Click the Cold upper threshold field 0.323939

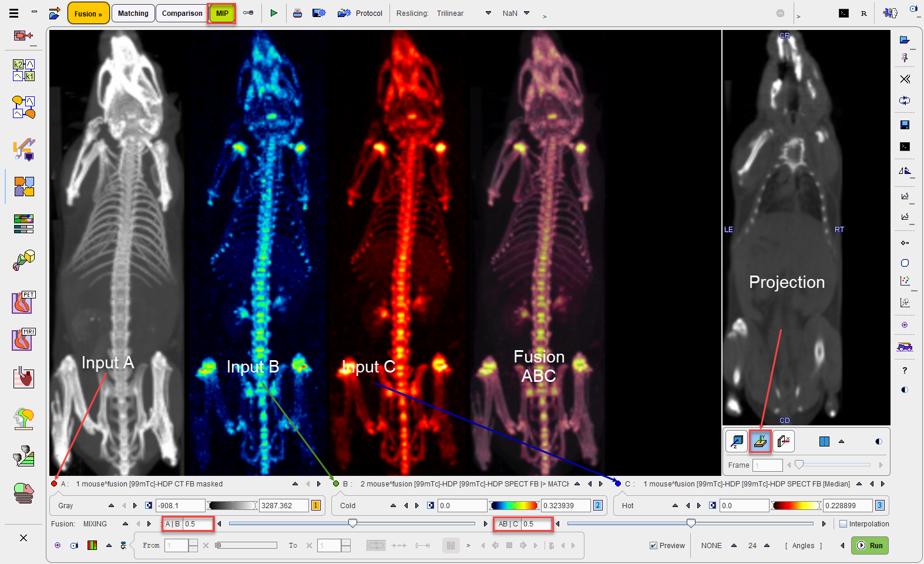(x=566, y=505)
